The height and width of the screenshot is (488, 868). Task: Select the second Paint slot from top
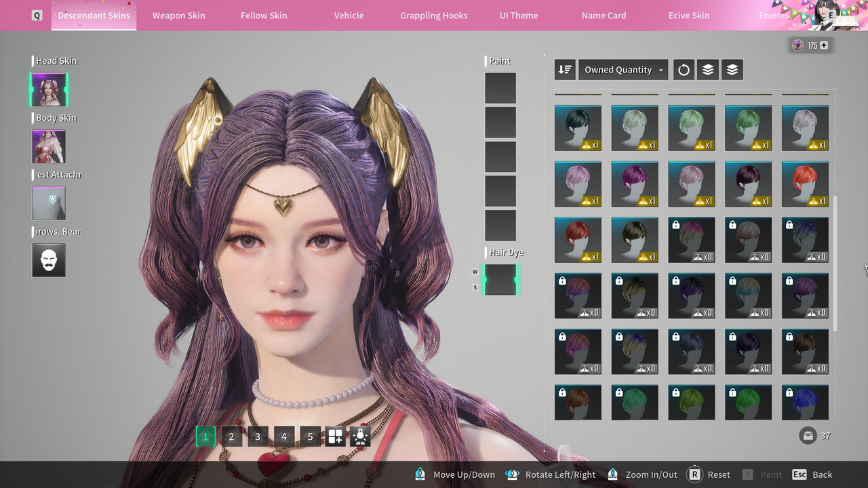tap(500, 123)
